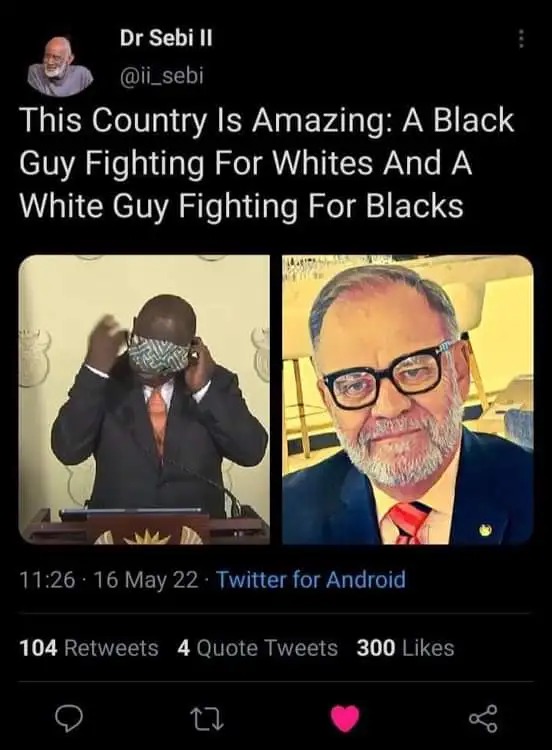View the 4 Quote Tweets list

[257, 648]
